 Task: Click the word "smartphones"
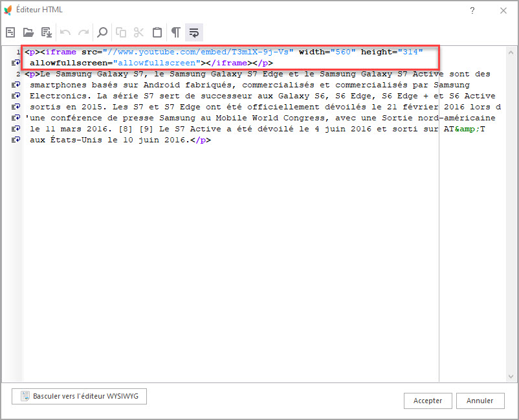tap(58, 85)
